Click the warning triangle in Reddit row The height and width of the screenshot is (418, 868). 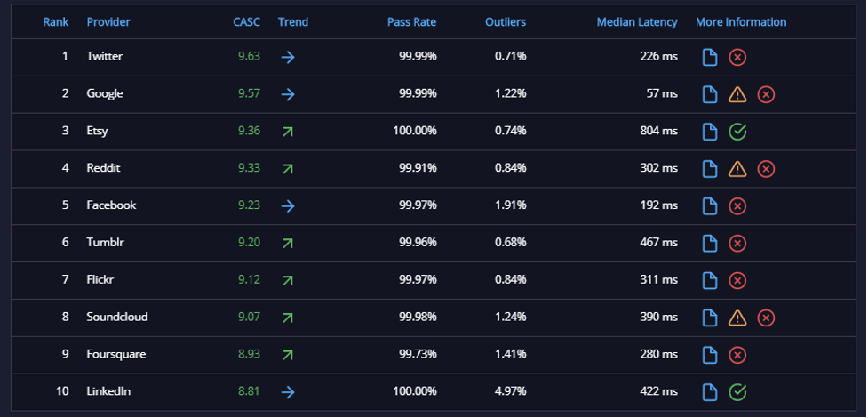pos(737,169)
